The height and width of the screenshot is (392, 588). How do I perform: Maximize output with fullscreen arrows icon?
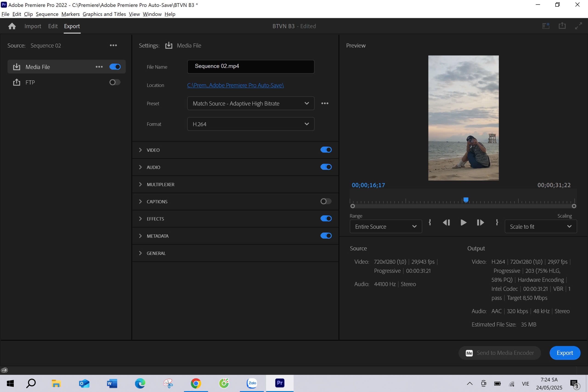pyautogui.click(x=579, y=26)
